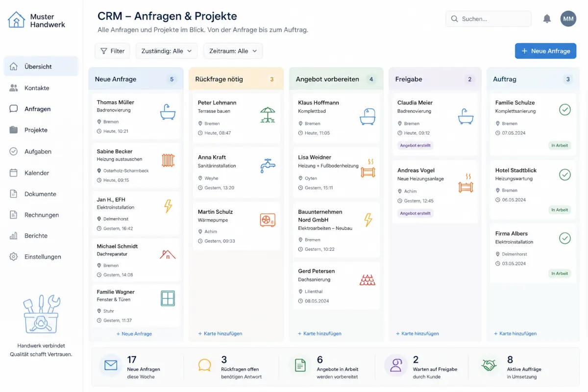Open Rechnungen in the sidebar
Viewport: 588px width, 392px height.
coord(41,215)
